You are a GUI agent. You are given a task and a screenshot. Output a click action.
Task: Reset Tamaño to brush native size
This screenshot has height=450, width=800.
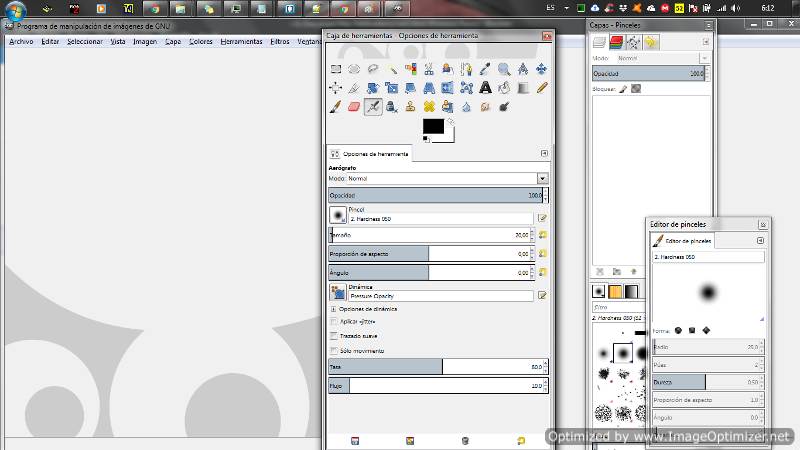pos(542,235)
